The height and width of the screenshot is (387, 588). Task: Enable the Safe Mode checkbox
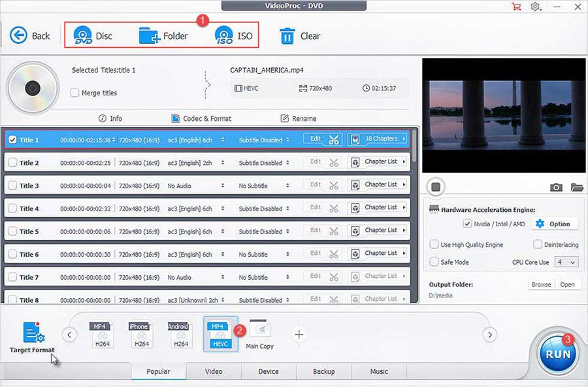pyautogui.click(x=434, y=261)
